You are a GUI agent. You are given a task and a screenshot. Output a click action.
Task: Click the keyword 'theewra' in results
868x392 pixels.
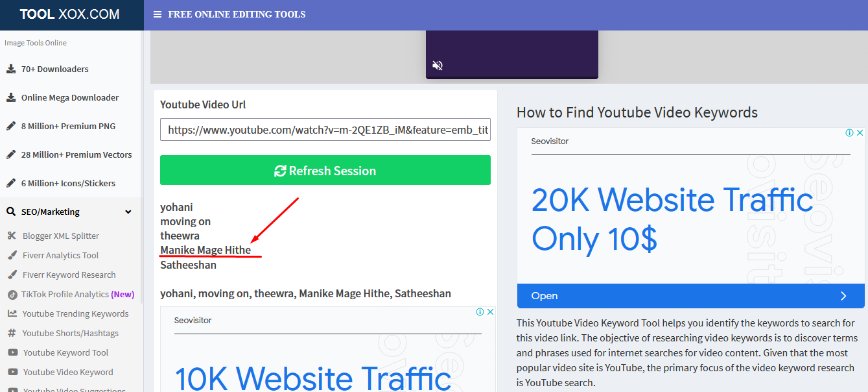pyautogui.click(x=180, y=236)
